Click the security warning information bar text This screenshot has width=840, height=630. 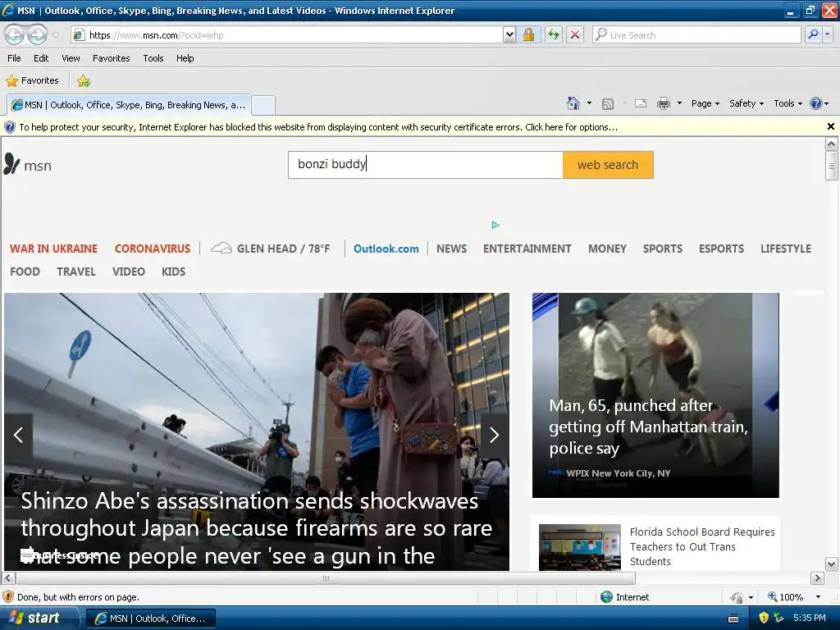tap(318, 127)
